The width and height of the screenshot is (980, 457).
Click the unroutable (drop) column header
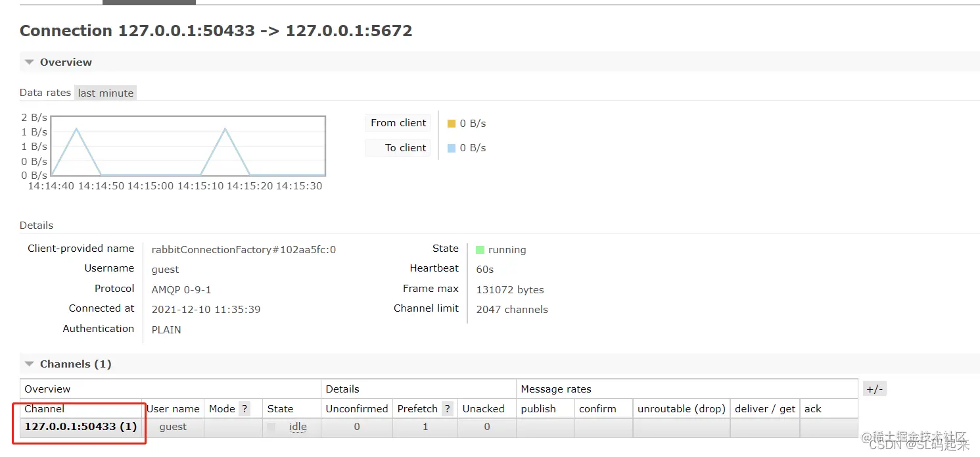point(682,408)
